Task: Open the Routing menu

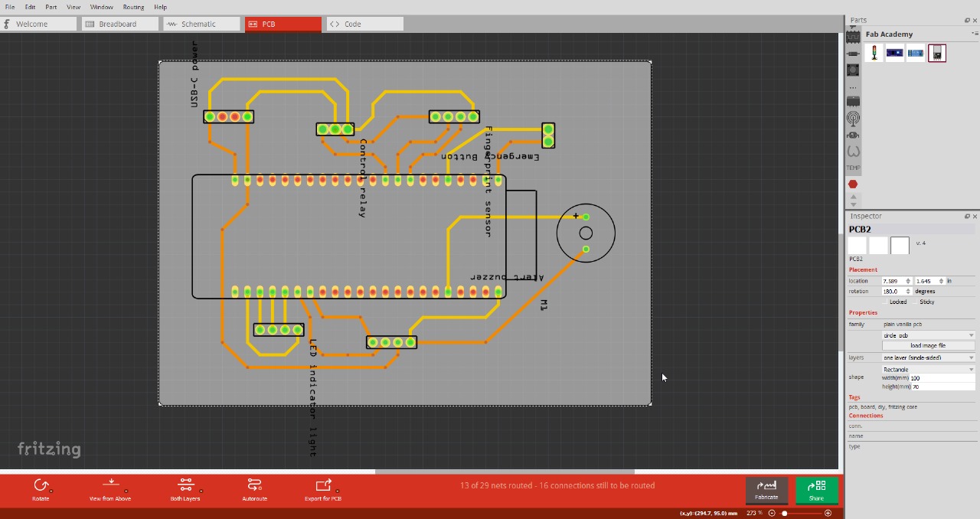Action: [133, 7]
